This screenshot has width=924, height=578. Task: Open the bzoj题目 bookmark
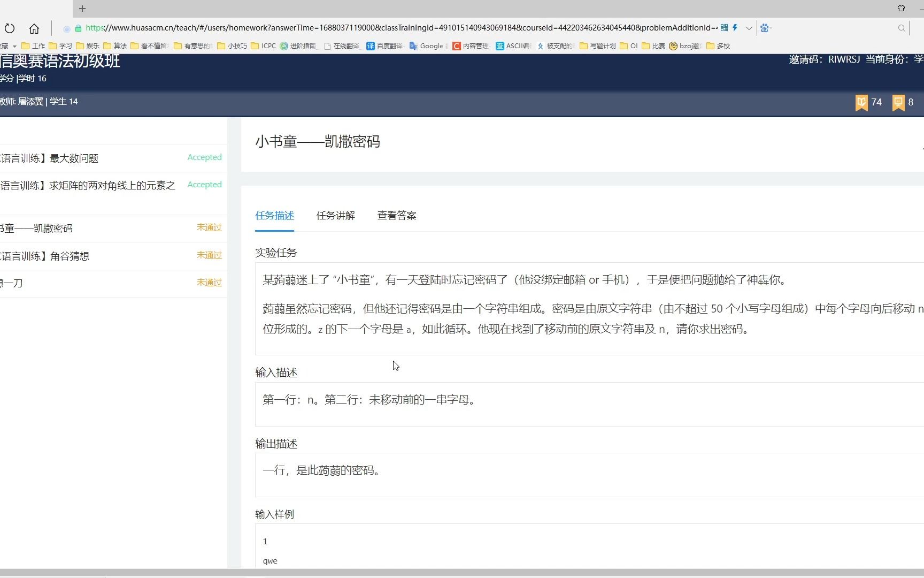pyautogui.click(x=686, y=46)
